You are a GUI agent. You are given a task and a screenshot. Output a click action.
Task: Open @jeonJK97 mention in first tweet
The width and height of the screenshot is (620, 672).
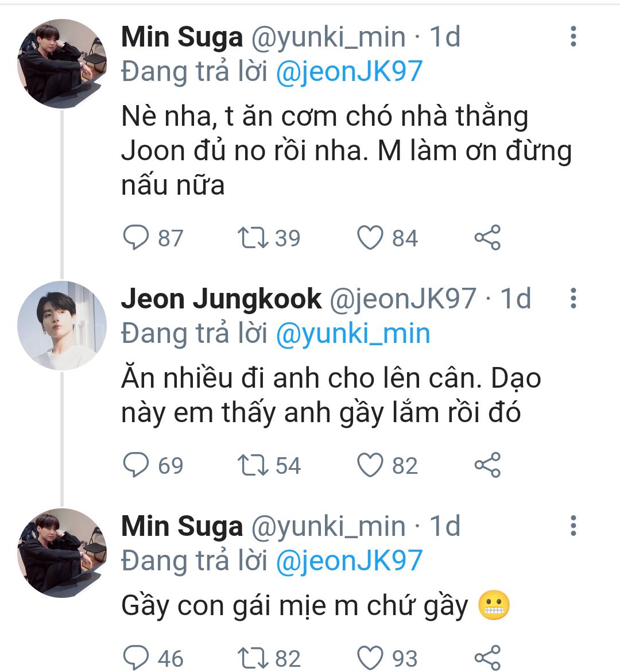(x=349, y=72)
